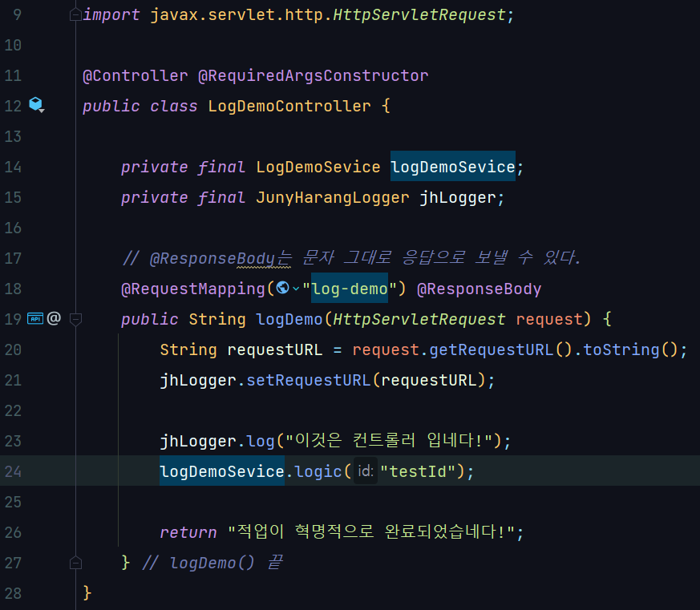
Task: Click the API endpoint gutter icon on line 19
Action: click(35, 318)
